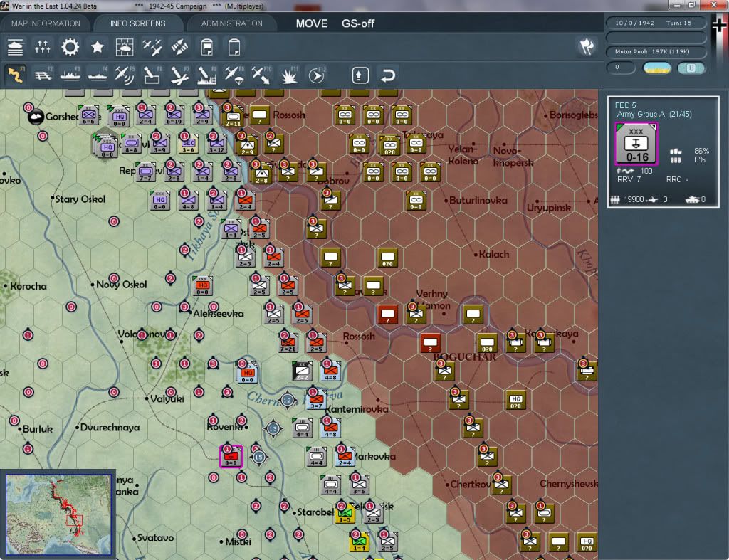This screenshot has width=729, height=560.
Task: Click the blue-yellow weather indicator pill
Action: [657, 68]
